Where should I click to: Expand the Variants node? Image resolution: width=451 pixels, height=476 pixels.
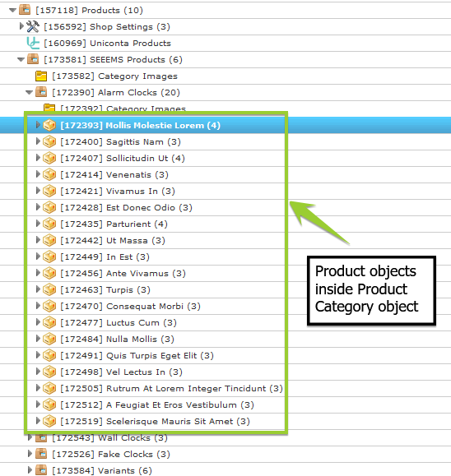[30, 470]
